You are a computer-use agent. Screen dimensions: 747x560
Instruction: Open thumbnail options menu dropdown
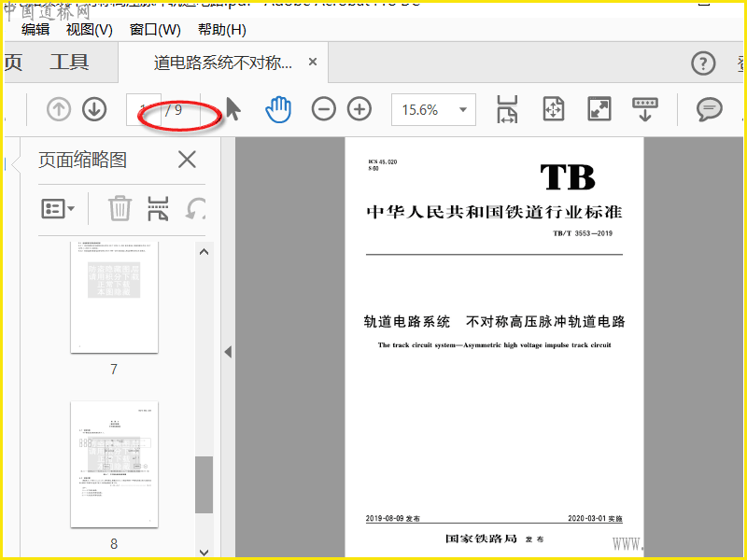tap(58, 208)
